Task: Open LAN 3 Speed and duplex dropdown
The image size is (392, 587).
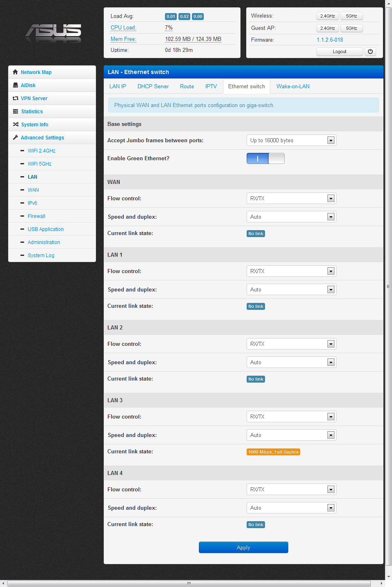Action: tap(291, 435)
